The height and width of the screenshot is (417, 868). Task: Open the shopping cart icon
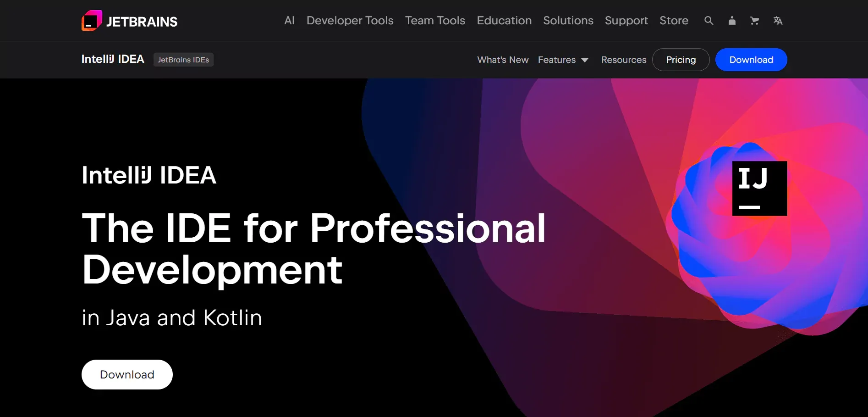click(754, 21)
